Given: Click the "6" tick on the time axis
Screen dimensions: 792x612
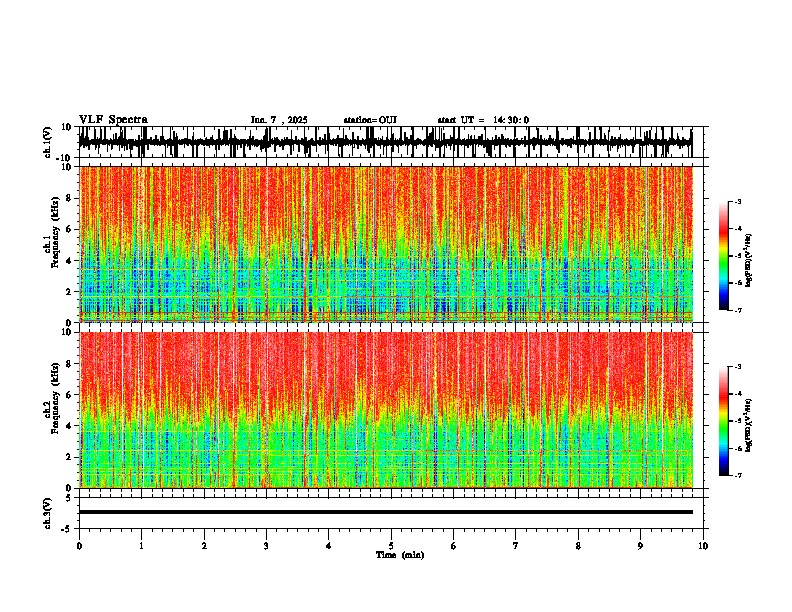Looking at the screenshot, I should point(454,546).
